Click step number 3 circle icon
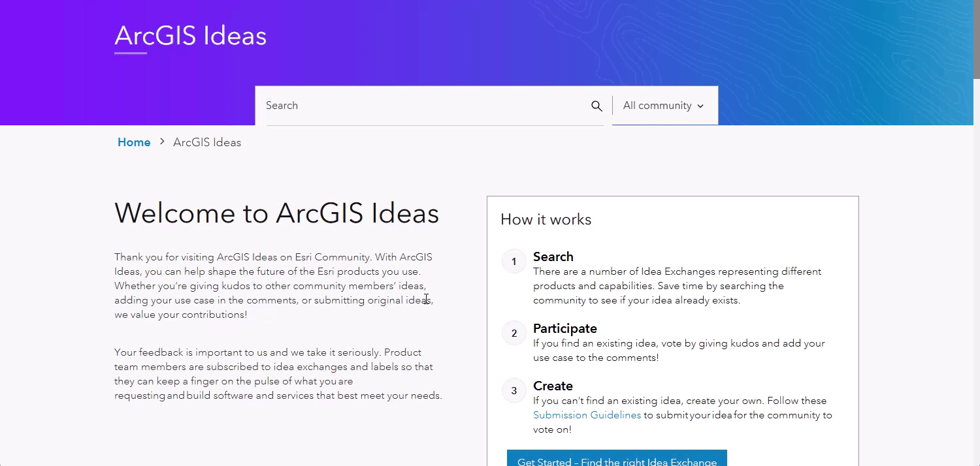 click(514, 391)
